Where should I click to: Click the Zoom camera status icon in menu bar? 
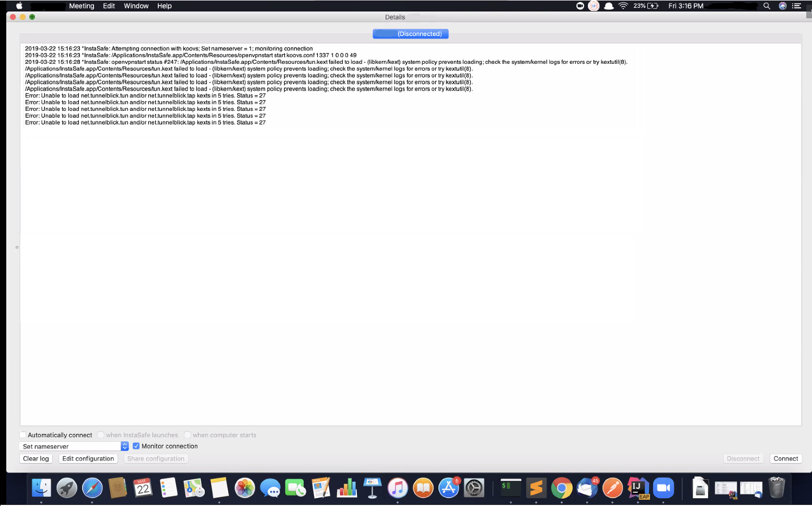pyautogui.click(x=580, y=6)
